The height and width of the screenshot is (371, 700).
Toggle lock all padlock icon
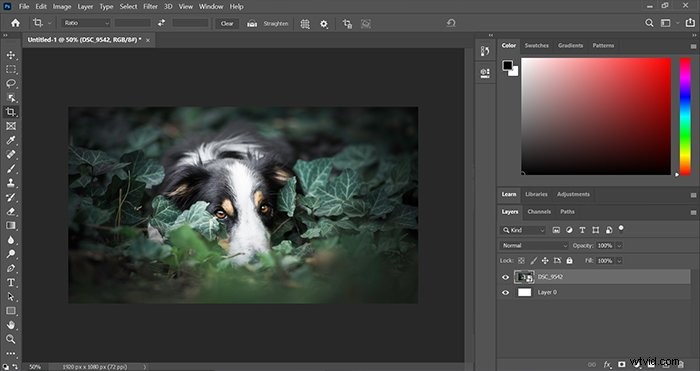pyautogui.click(x=569, y=260)
